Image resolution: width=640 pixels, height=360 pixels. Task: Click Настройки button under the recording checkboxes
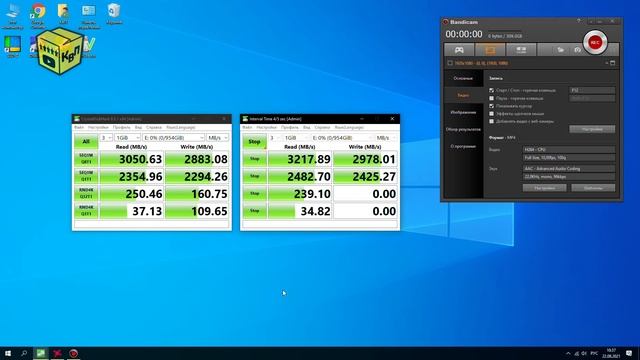click(592, 129)
